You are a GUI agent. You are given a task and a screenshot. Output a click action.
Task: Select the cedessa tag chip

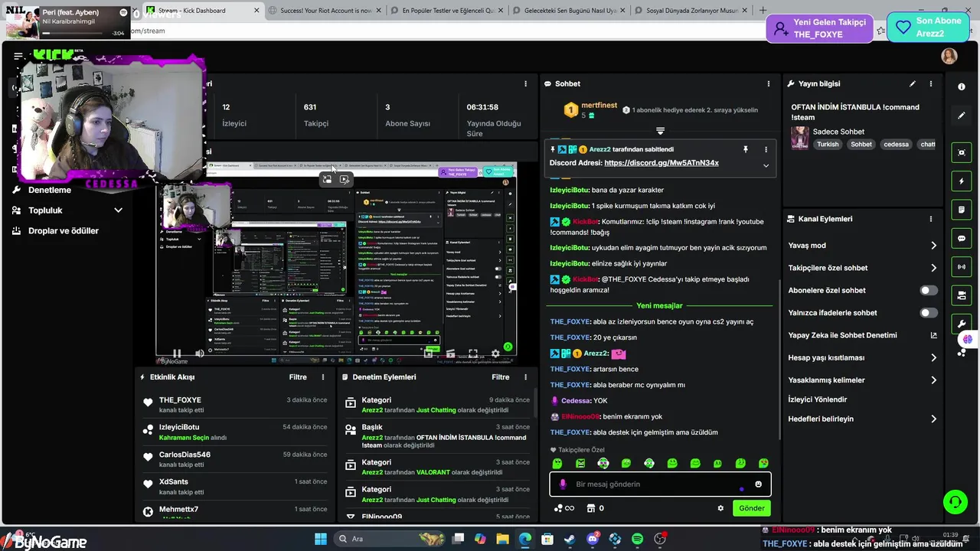(896, 145)
